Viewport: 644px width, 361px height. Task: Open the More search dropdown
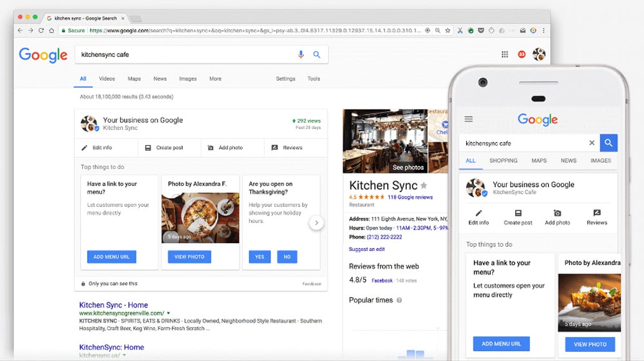pyautogui.click(x=215, y=79)
